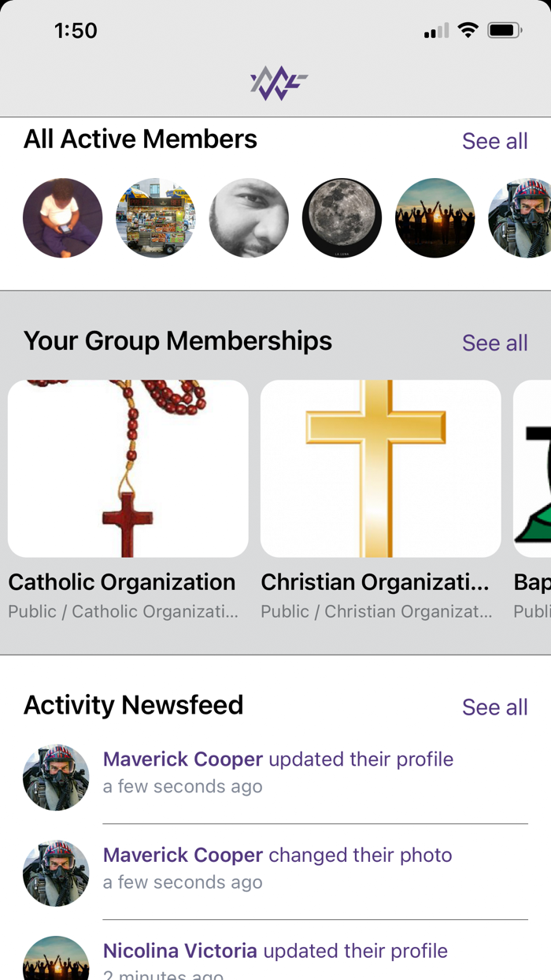See all active members

coord(495,140)
